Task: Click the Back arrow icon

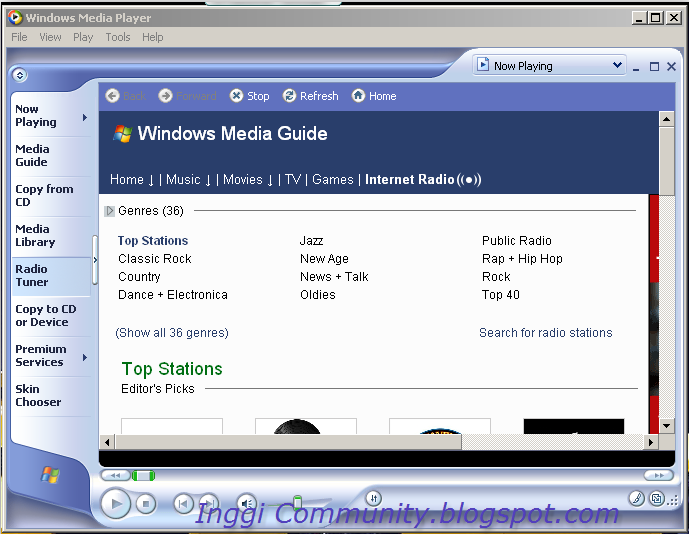Action: point(112,95)
